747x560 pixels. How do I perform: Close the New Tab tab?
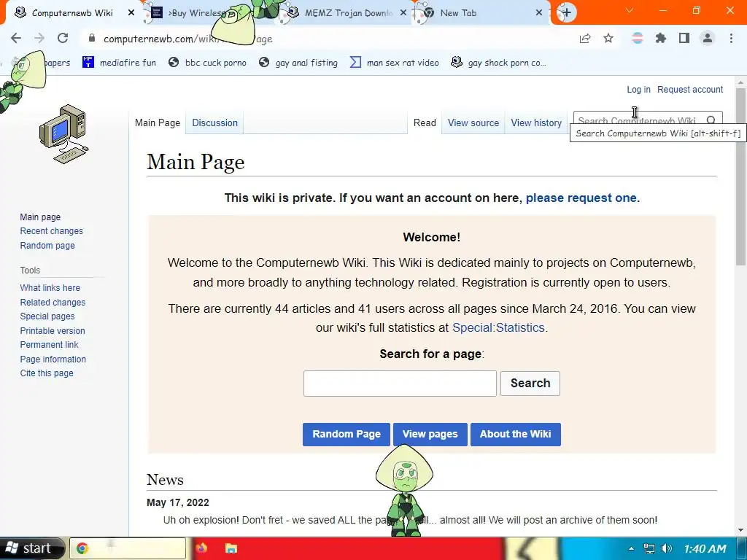pos(539,13)
